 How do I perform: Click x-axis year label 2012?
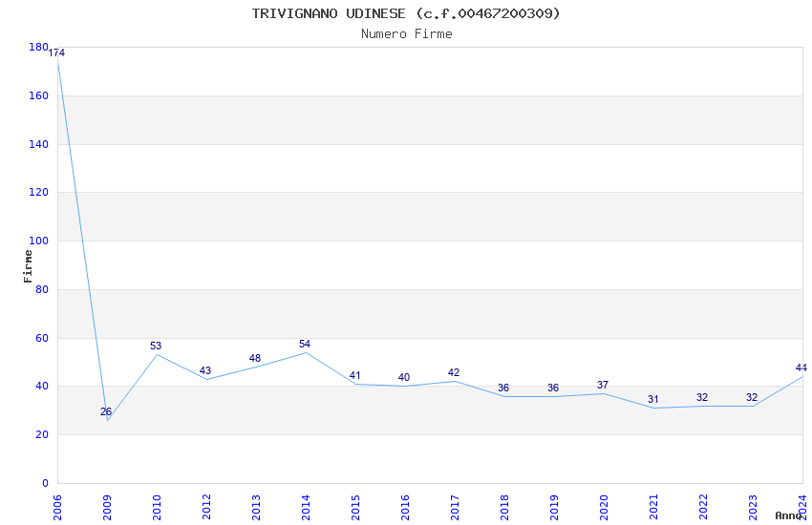(x=206, y=508)
